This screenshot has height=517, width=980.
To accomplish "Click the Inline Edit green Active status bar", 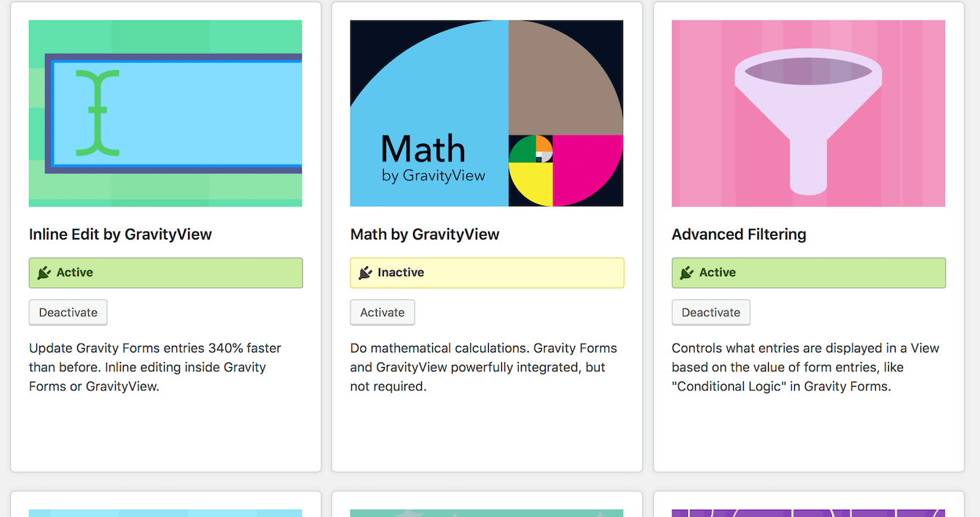I will click(x=165, y=272).
